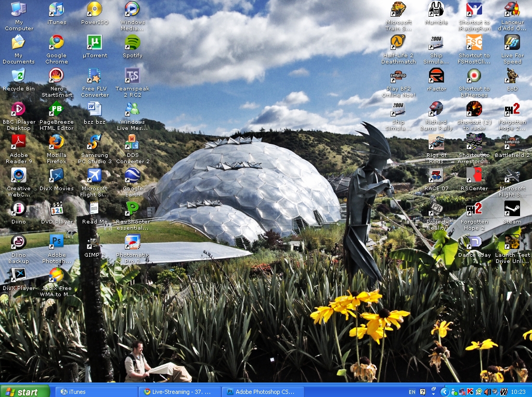Open the DivX Player shortcut
The height and width of the screenshot is (397, 532).
point(19,275)
